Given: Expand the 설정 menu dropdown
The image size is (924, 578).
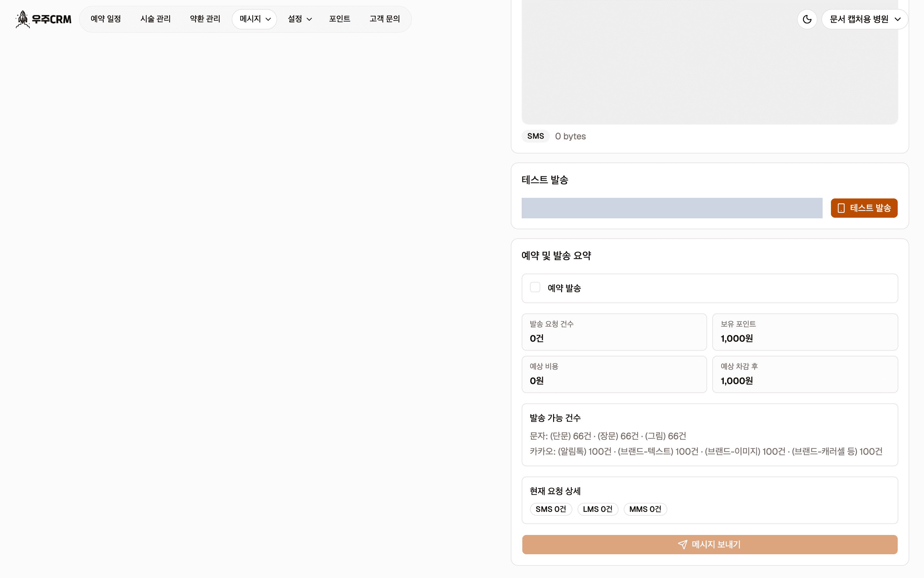Looking at the screenshot, I should [x=300, y=19].
